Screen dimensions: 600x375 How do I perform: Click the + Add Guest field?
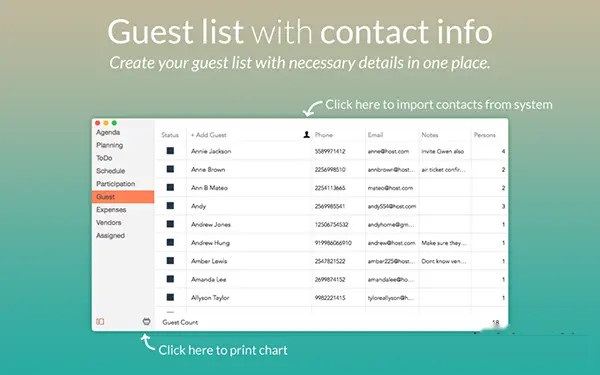pyautogui.click(x=209, y=135)
